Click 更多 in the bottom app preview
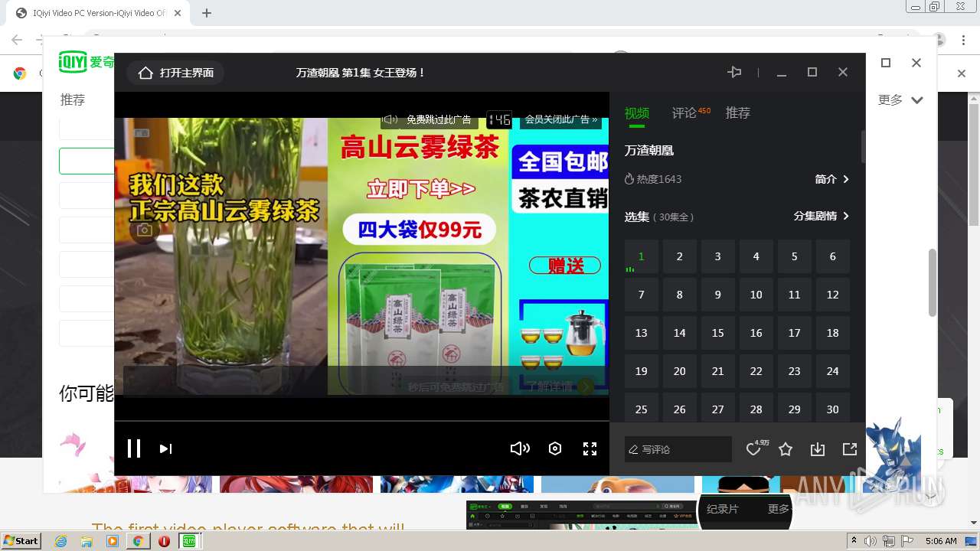The image size is (980, 551). (x=779, y=509)
